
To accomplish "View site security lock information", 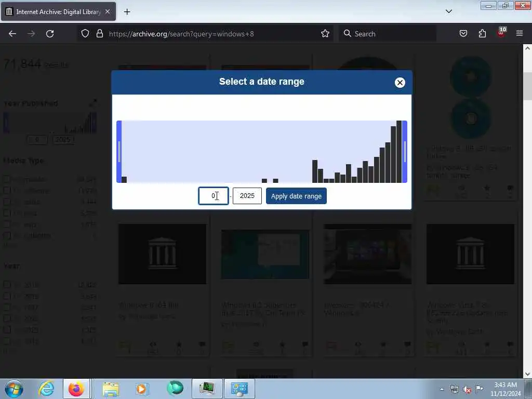I will (99, 34).
